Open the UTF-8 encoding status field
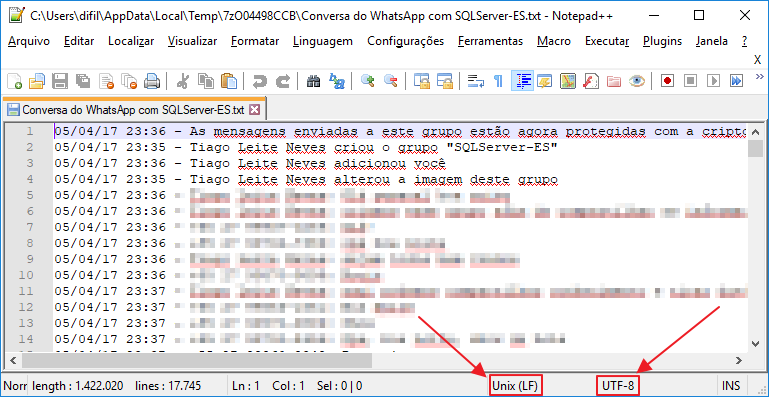This screenshot has width=769, height=397. click(x=618, y=386)
